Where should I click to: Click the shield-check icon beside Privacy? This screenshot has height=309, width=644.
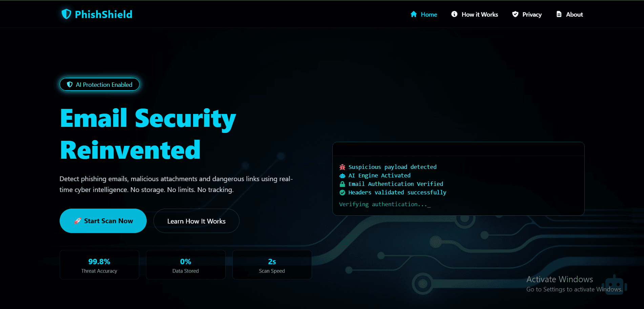[x=515, y=14]
